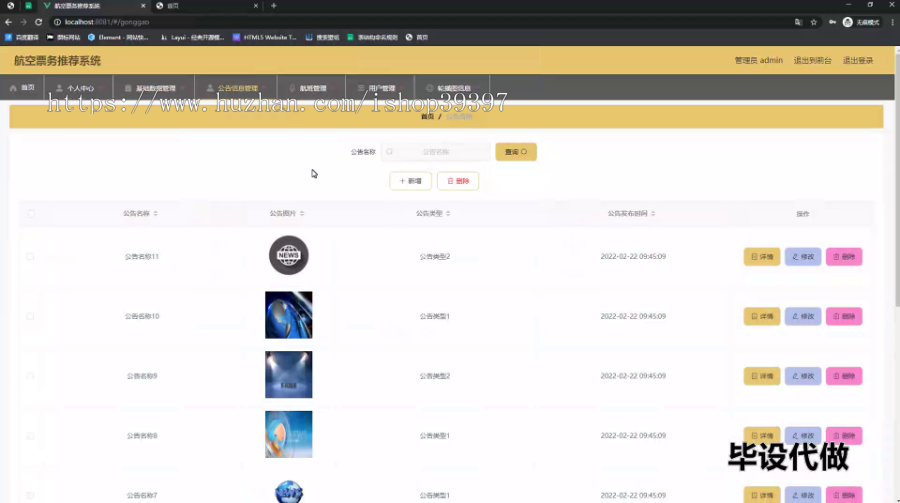Bookmark this page with the star icon

coord(813,22)
